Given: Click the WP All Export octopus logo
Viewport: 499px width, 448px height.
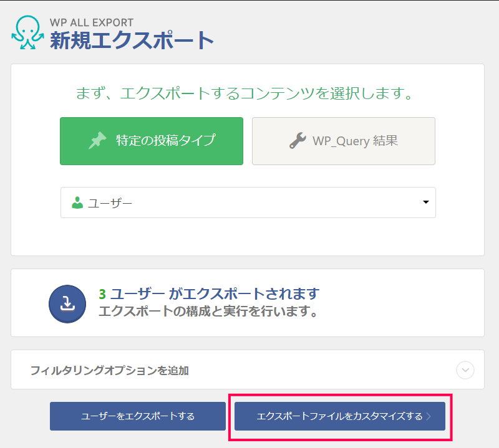Looking at the screenshot, I should coord(27,32).
